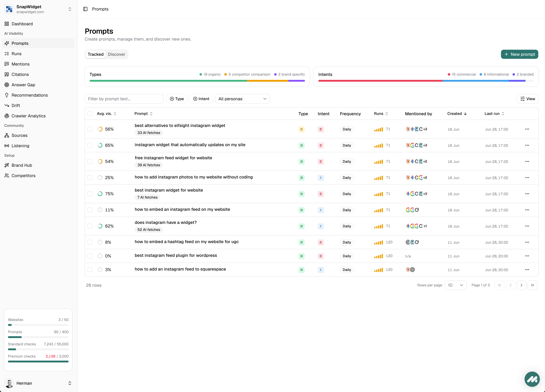545x392 pixels.
Task: Go to the last page
Action: pos(533,285)
